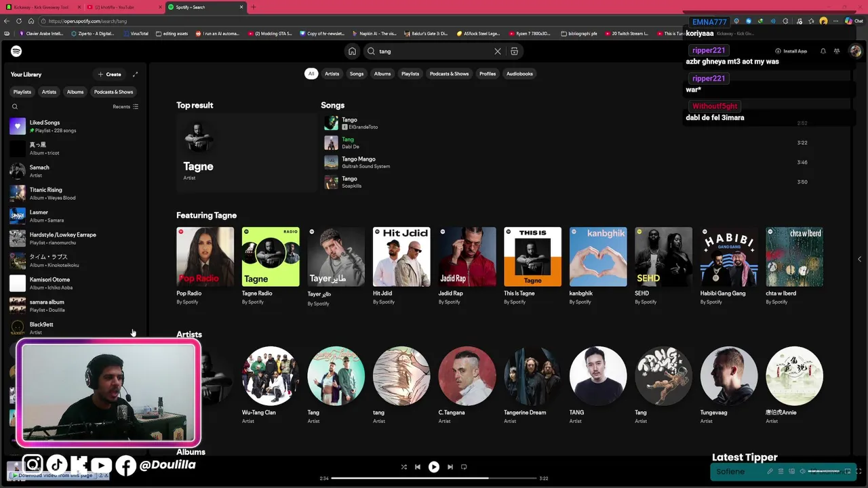
Task: Open the Tagne top result card
Action: coord(245,152)
